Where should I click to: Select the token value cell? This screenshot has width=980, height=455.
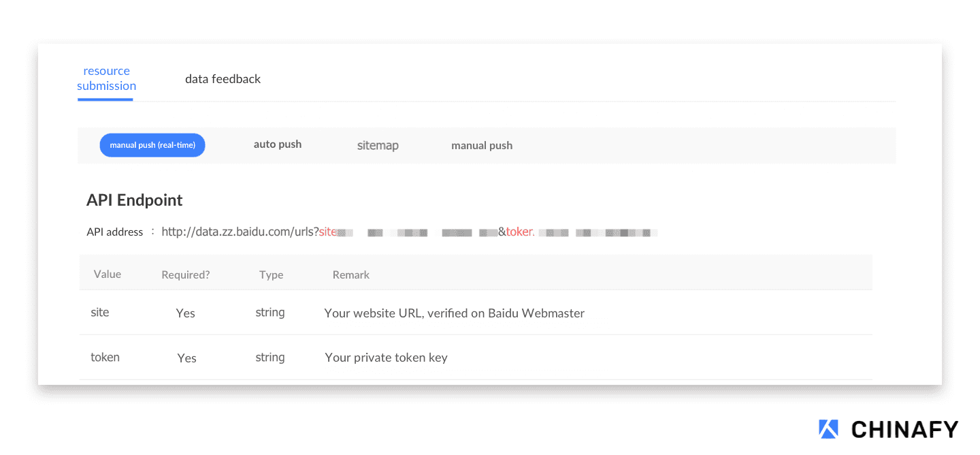(105, 357)
